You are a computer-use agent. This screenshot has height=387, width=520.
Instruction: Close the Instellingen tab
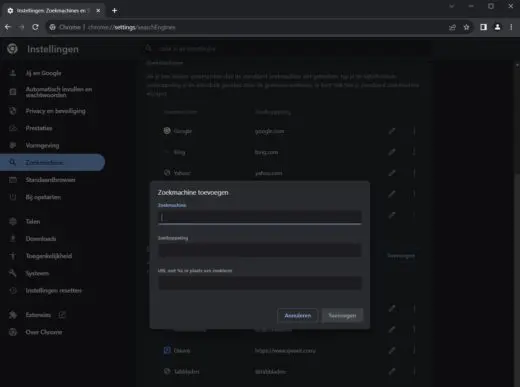pyautogui.click(x=98, y=11)
